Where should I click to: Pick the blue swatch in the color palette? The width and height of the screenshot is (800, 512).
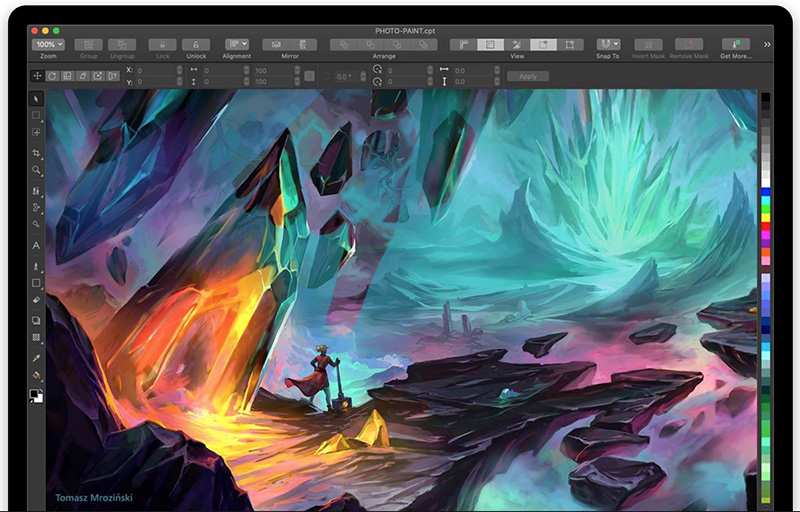[x=766, y=192]
